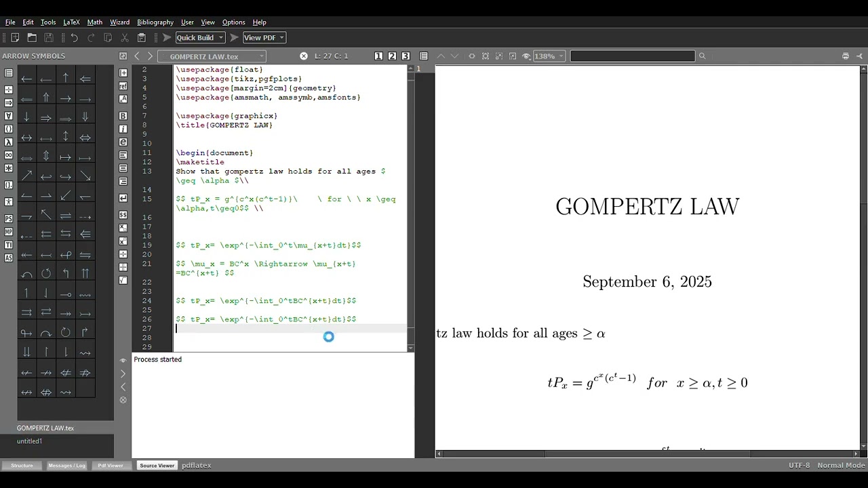Close the current GOMPERTZ LAW.tex document

point(304,56)
